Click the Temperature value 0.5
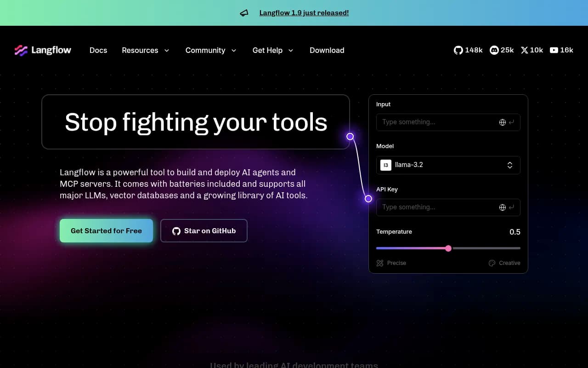The image size is (588, 368). coord(515,232)
